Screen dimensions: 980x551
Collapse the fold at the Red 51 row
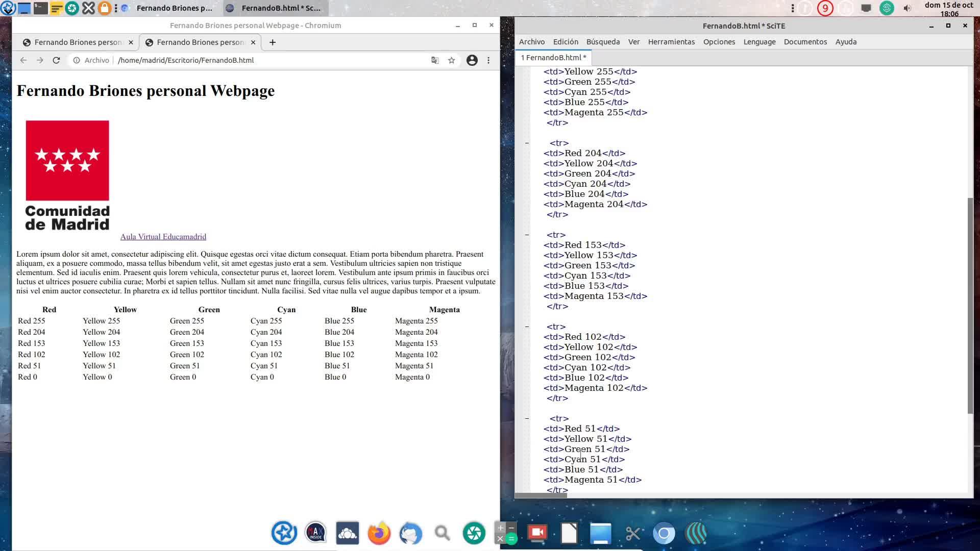coord(527,418)
